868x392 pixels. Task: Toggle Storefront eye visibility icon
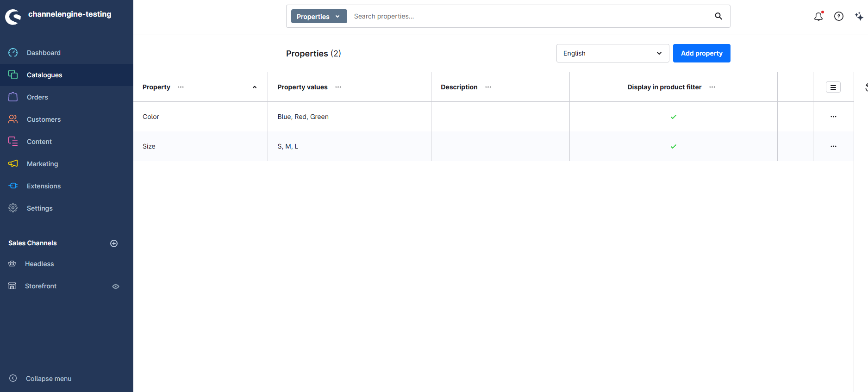[116, 286]
